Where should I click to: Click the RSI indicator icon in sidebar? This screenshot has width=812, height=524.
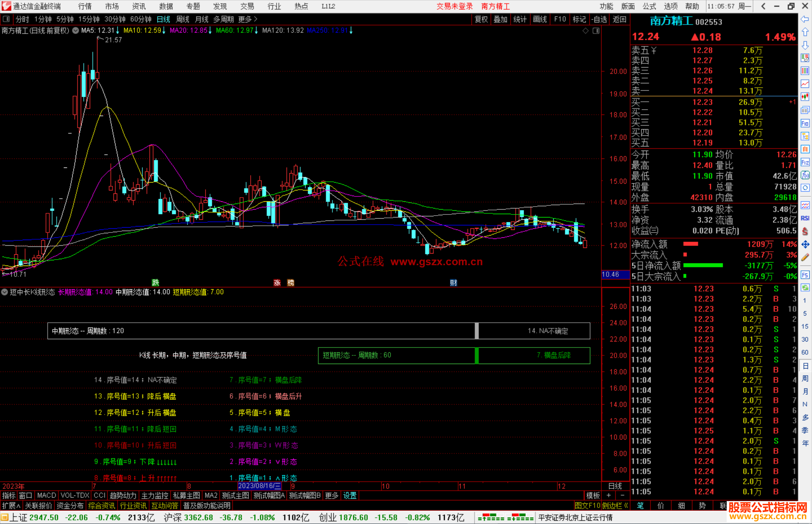(x=805, y=218)
